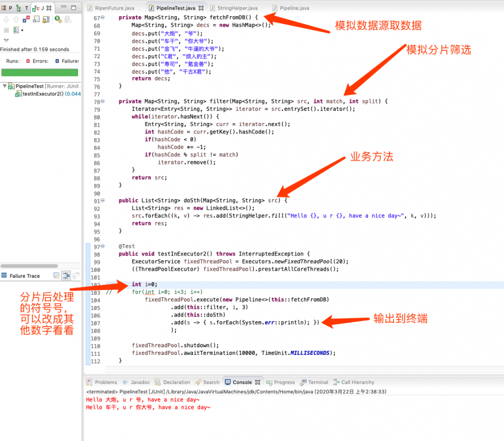Maximize the JUnit view panel
504x441 pixels.
[74, 8]
